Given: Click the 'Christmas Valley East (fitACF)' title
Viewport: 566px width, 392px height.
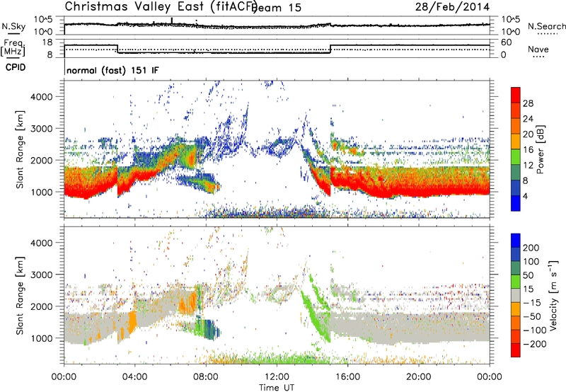Looking at the screenshot, I should [161, 7].
